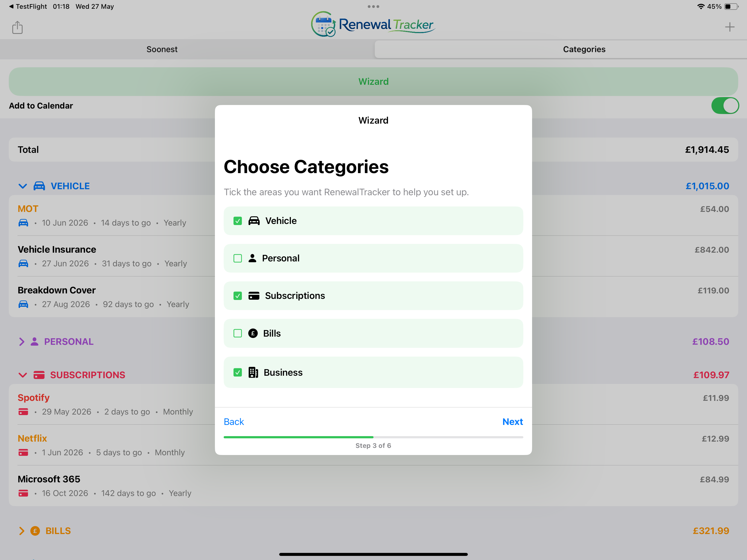Image resolution: width=747 pixels, height=560 pixels.
Task: Tap the car icon in Vehicle wizard row
Action: point(254,221)
